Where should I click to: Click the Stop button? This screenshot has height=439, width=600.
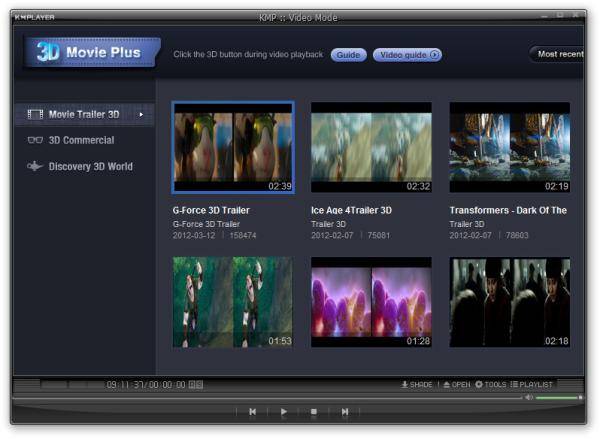click(314, 411)
